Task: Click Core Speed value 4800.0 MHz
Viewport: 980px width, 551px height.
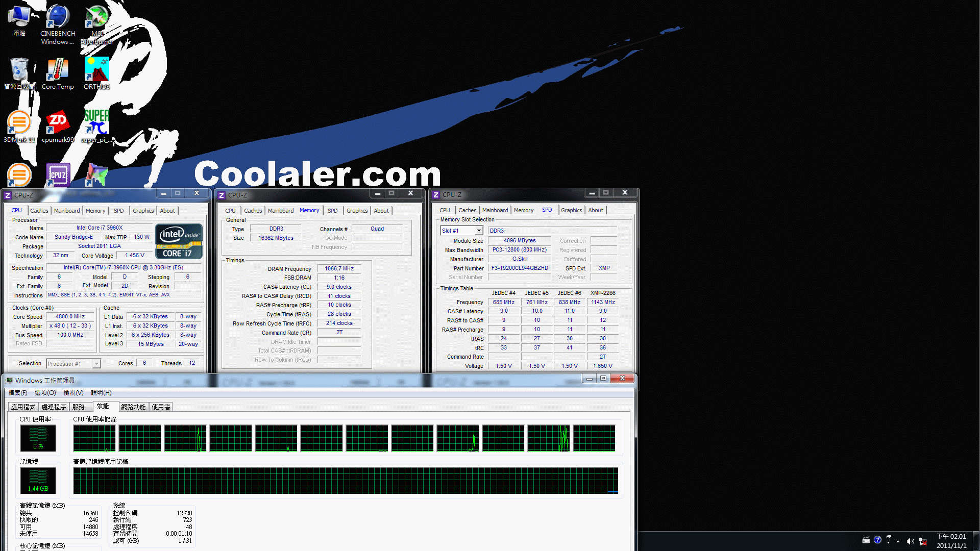Action: [x=70, y=317]
